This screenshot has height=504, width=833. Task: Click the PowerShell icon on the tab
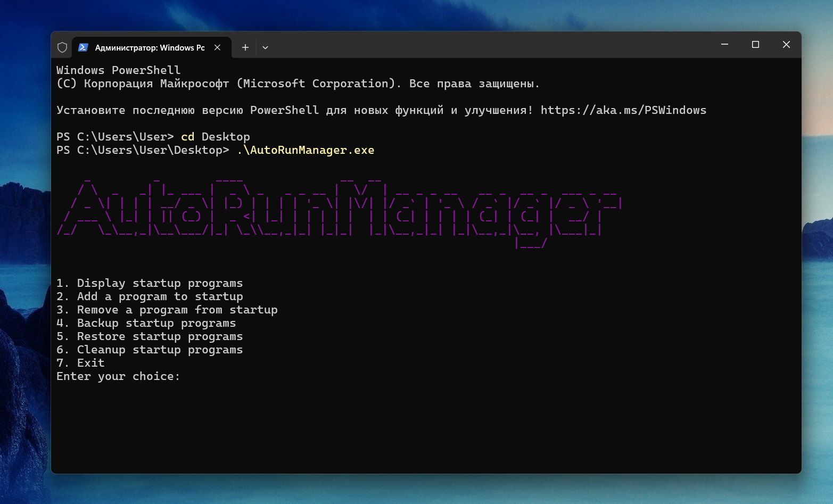pos(83,47)
